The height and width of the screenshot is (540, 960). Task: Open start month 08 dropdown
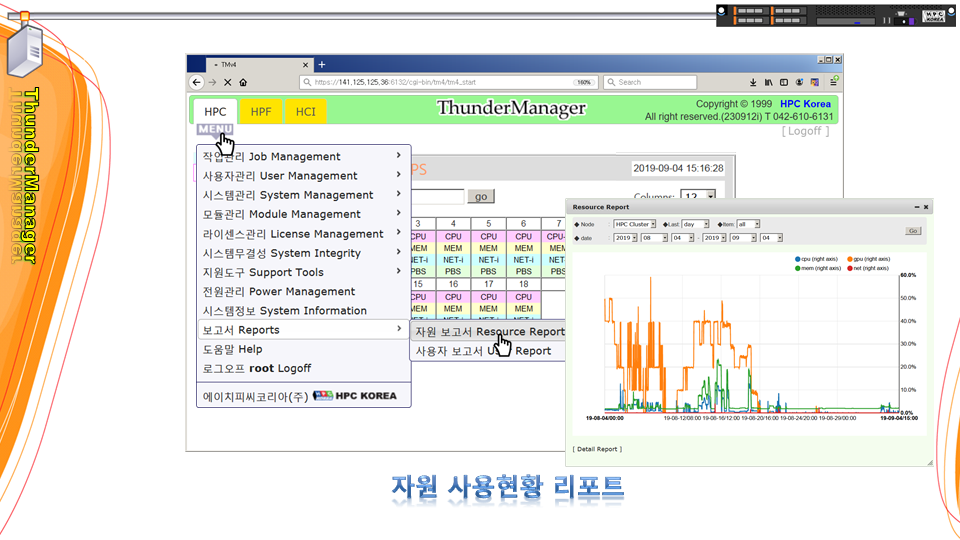pyautogui.click(x=654, y=238)
